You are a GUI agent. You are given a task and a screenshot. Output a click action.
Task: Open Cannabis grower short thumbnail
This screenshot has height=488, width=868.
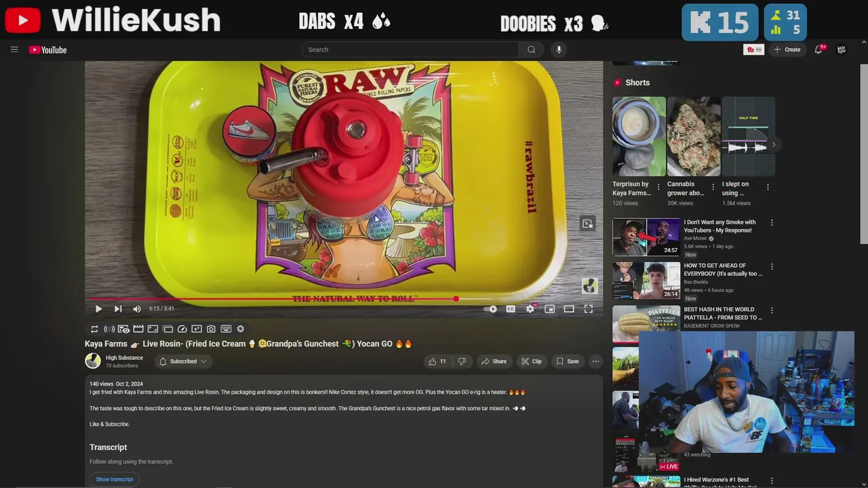coord(694,136)
